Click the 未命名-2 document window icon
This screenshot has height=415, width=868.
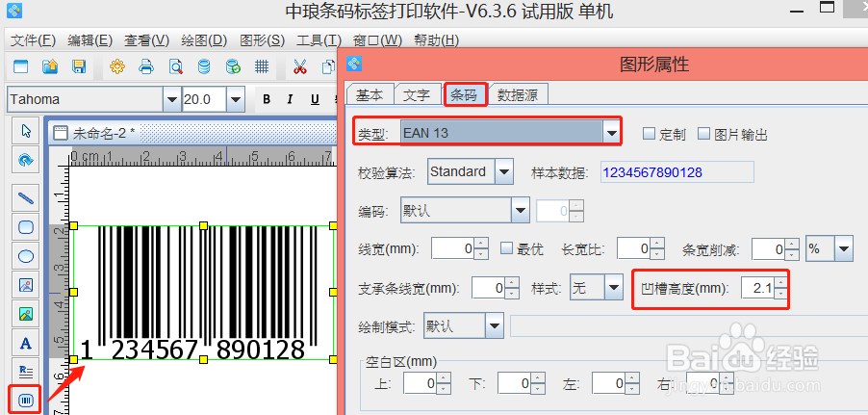tap(61, 133)
